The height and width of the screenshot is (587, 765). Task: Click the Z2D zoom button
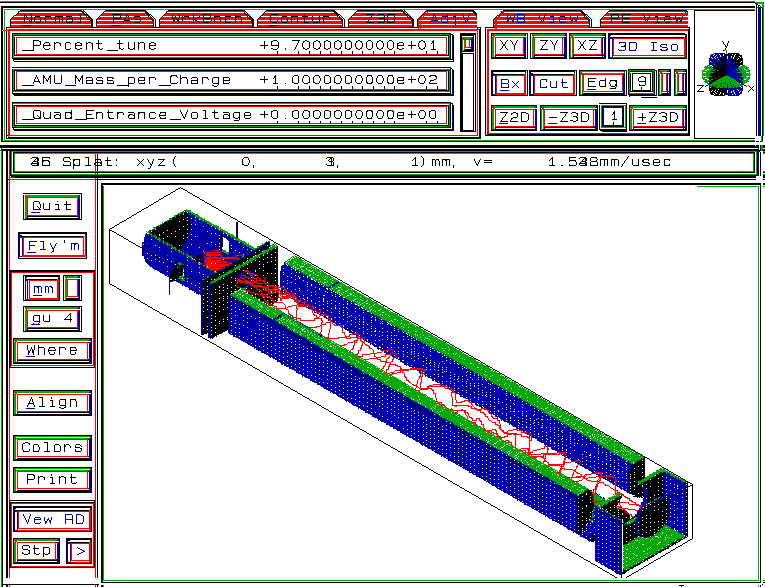(514, 118)
